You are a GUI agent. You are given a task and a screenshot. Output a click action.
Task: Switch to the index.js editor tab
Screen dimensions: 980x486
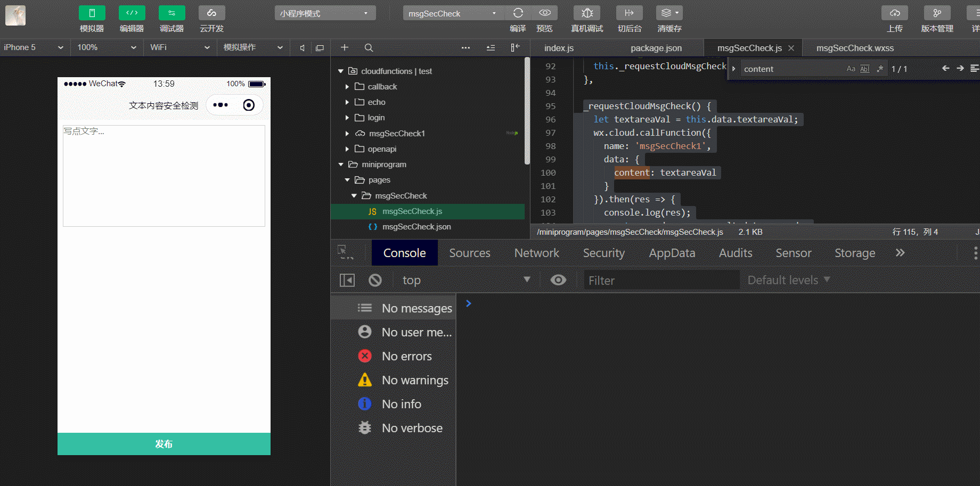(559, 48)
